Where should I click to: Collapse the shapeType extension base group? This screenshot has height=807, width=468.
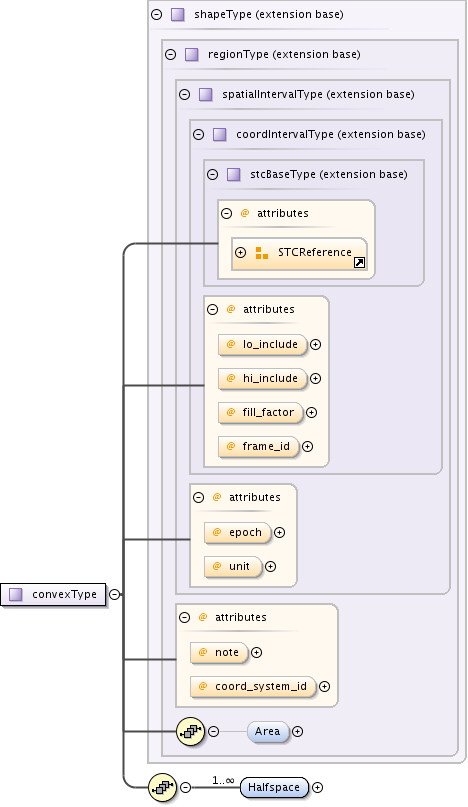coord(157,14)
